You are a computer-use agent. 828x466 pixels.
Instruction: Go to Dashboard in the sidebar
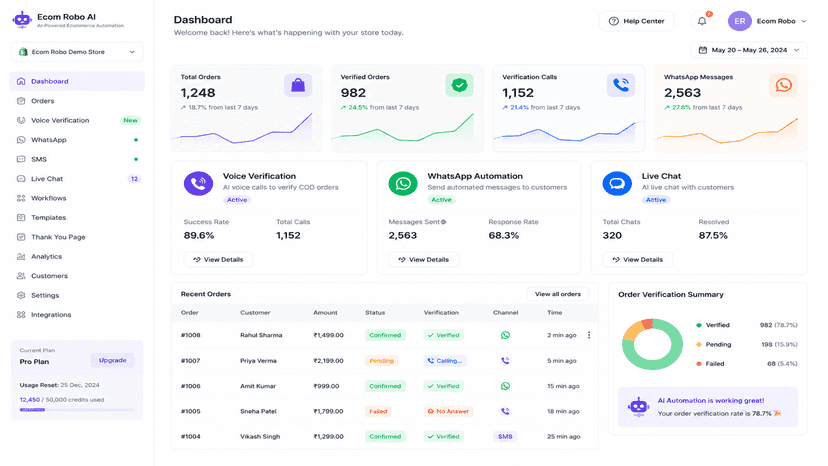point(77,81)
